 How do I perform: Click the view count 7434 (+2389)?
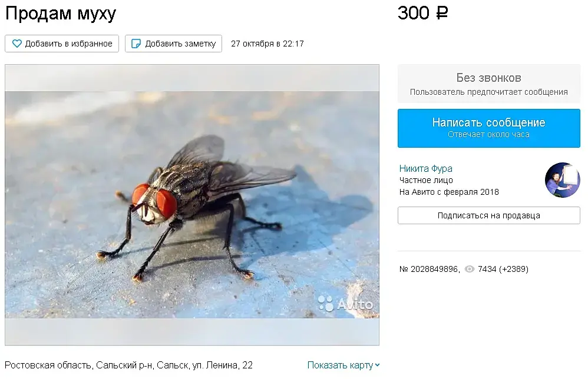(503, 269)
